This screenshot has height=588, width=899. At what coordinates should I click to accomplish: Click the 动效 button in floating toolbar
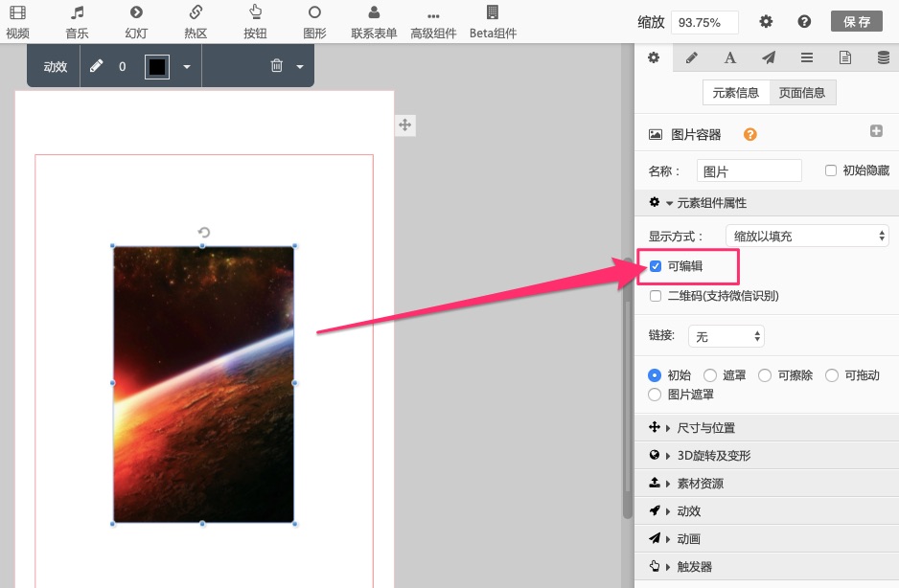[55, 67]
